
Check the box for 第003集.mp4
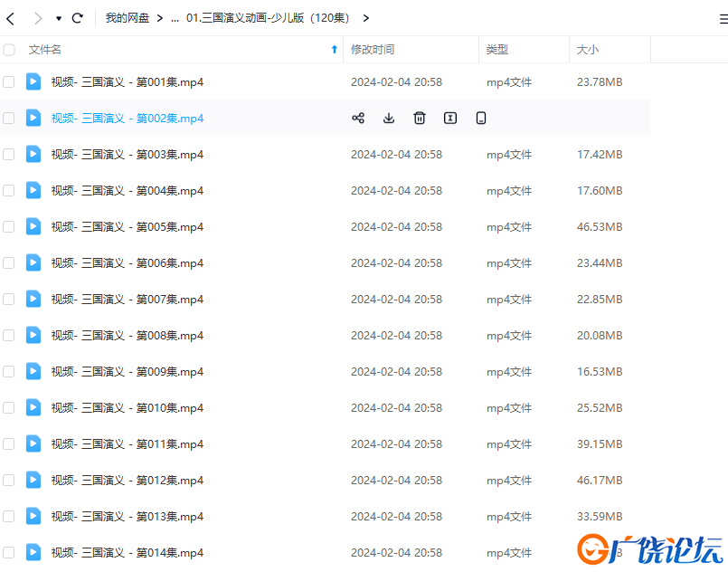coord(9,155)
